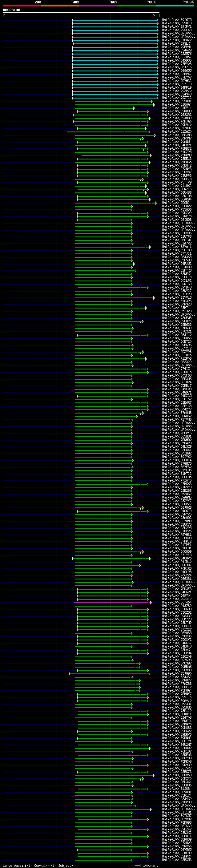
Task: Open the UniRef100_B0ME78 entry
Action: tap(177, 179)
